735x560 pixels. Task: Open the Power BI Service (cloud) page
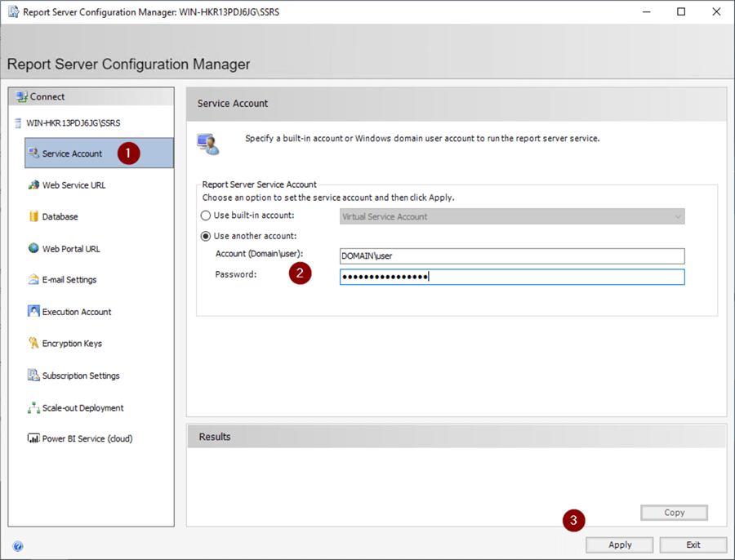click(87, 439)
